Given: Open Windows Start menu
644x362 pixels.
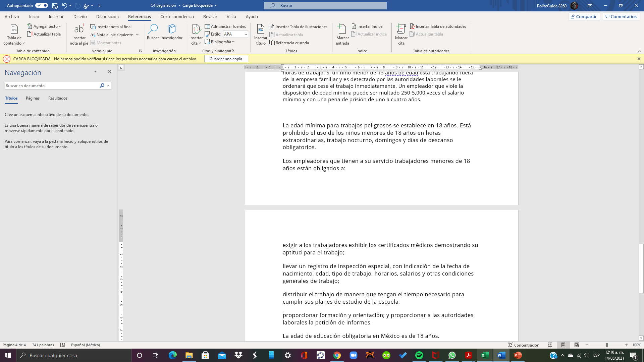Looking at the screenshot, I should [8, 355].
